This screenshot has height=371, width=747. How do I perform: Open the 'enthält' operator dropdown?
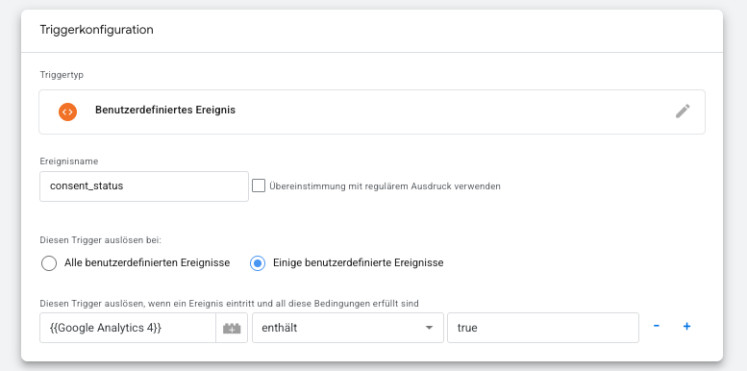point(348,328)
